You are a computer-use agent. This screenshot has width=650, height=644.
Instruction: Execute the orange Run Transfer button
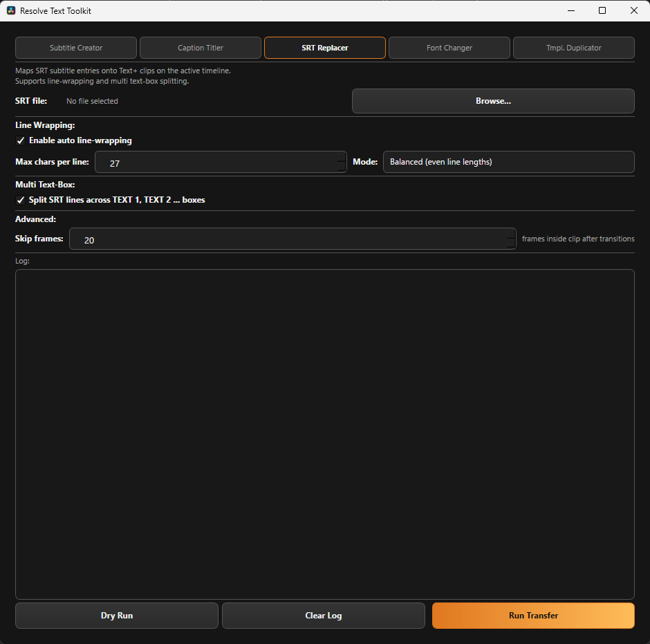pos(533,616)
